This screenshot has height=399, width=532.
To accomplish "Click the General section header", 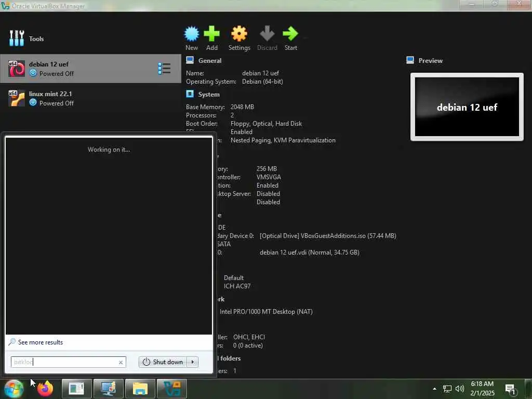I will pyautogui.click(x=210, y=61).
